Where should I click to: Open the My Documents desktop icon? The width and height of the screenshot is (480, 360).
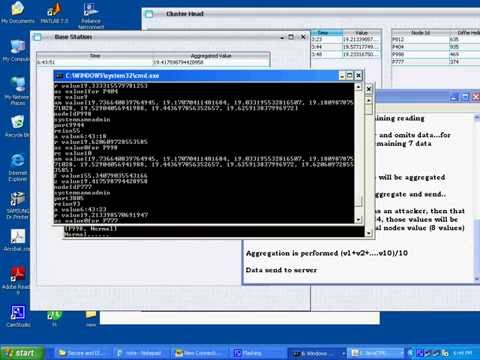pos(17,12)
